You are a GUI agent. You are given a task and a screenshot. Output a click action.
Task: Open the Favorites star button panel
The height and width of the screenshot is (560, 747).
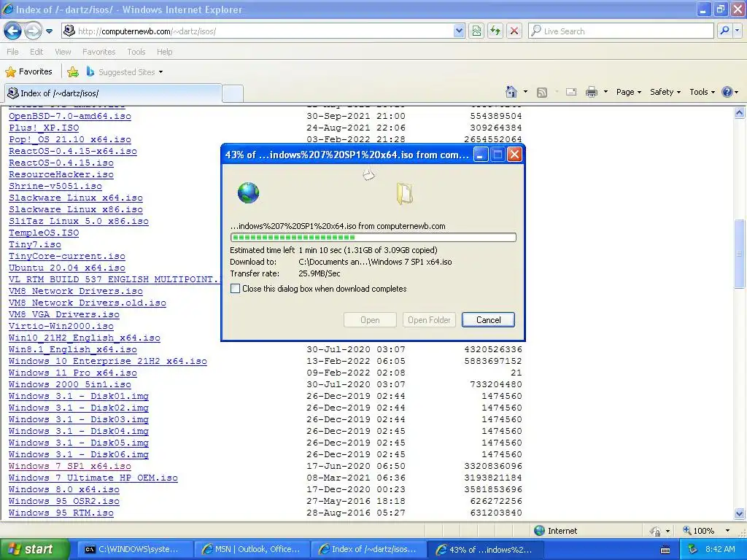pos(28,72)
